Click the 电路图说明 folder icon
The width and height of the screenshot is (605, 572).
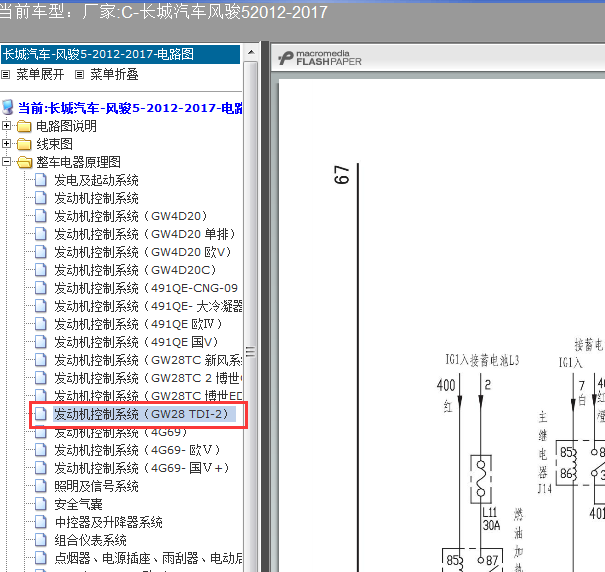[24, 126]
